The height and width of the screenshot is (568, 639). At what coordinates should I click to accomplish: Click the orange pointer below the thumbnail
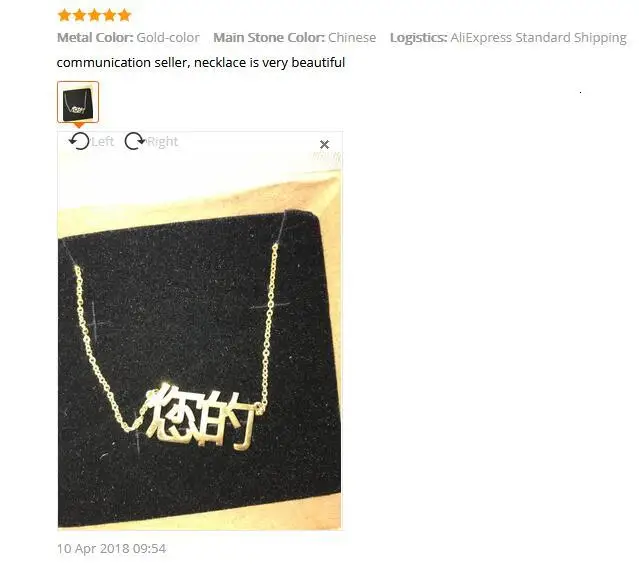tap(79, 125)
